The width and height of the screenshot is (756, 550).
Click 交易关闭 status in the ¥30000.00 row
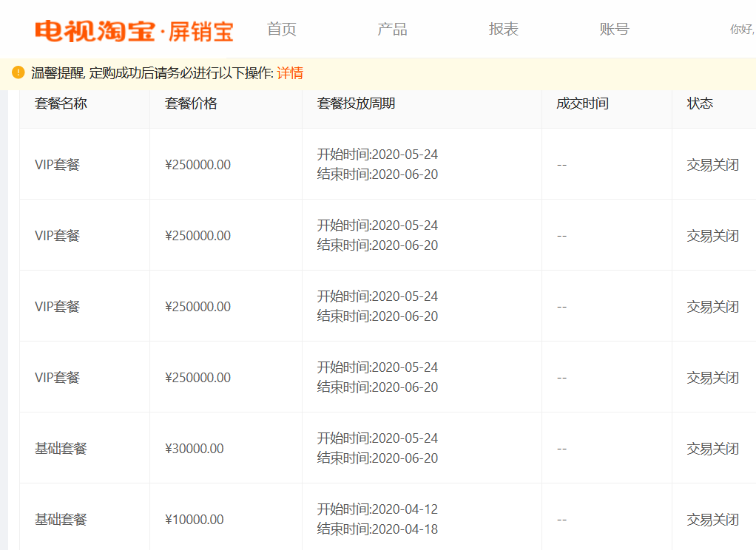click(x=712, y=448)
